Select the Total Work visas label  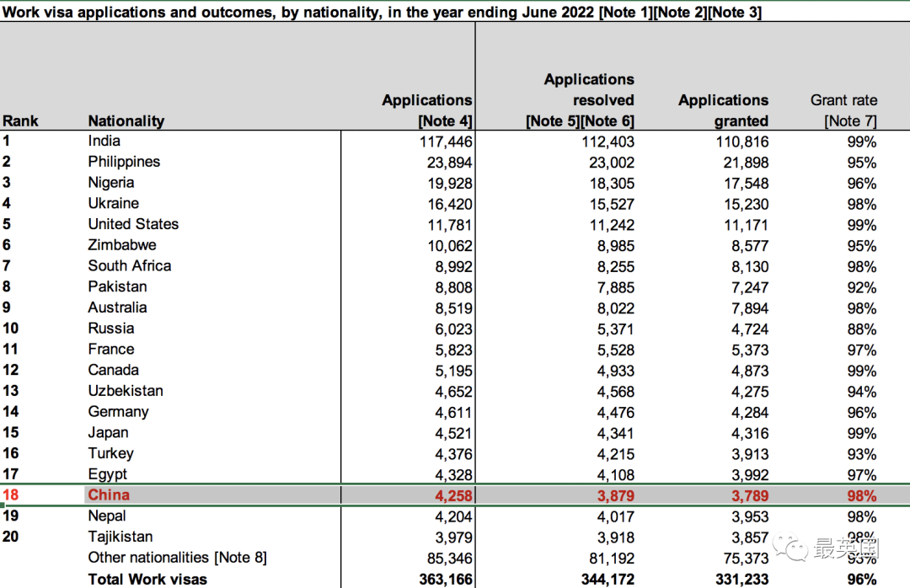tap(147, 580)
